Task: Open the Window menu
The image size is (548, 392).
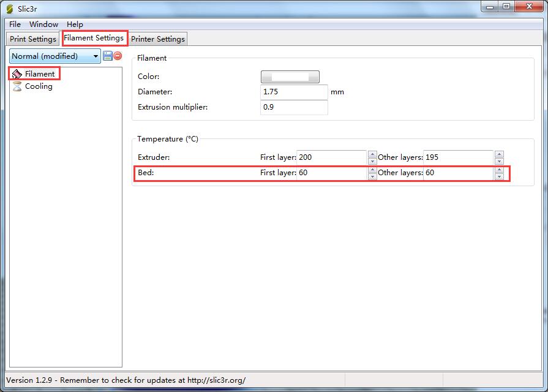Action: pyautogui.click(x=43, y=24)
